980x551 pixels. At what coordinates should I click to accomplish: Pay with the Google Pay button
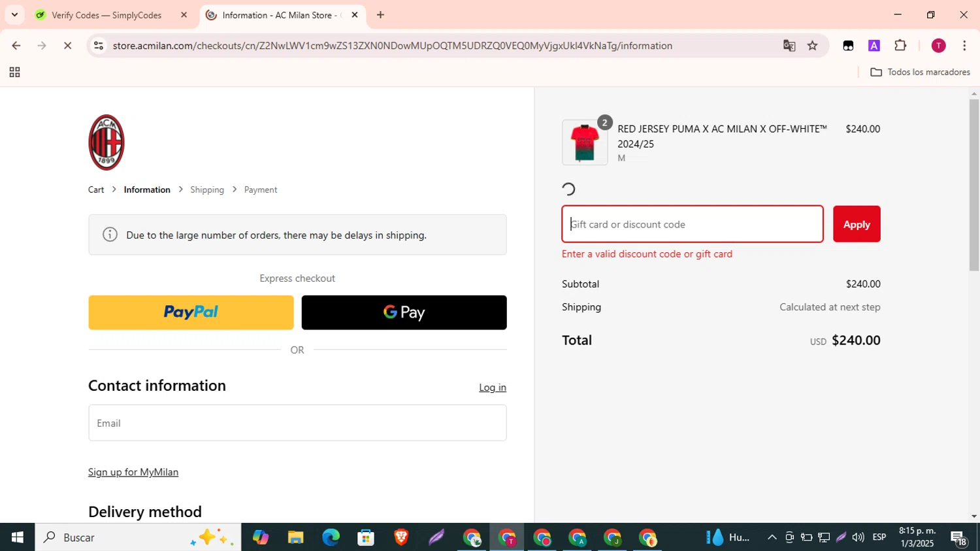click(x=404, y=312)
